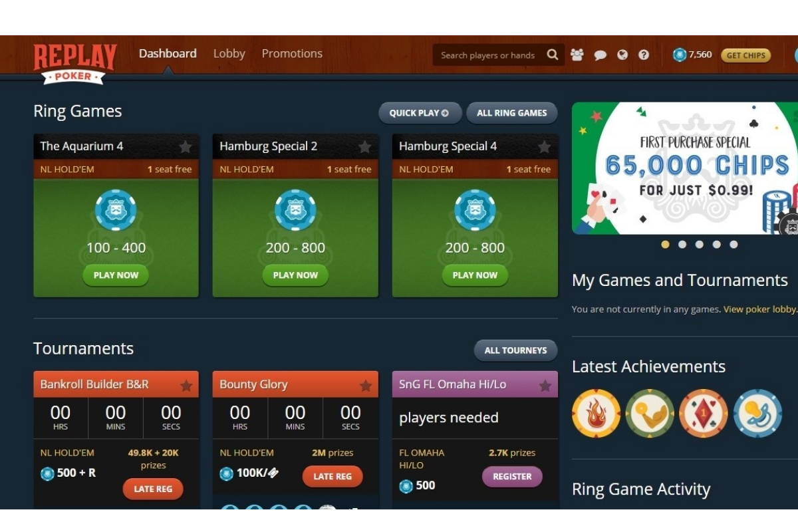Open the blue pacifier achievement badge

pyautogui.click(x=757, y=413)
